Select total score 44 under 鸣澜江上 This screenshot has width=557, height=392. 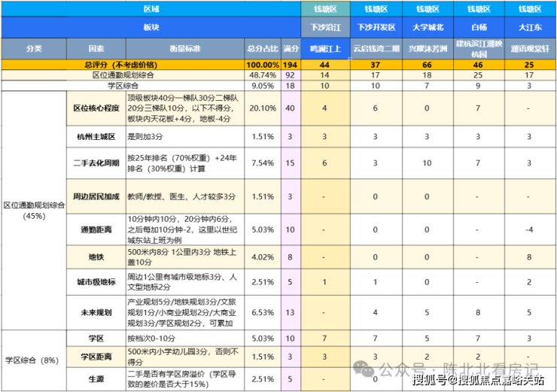click(324, 65)
